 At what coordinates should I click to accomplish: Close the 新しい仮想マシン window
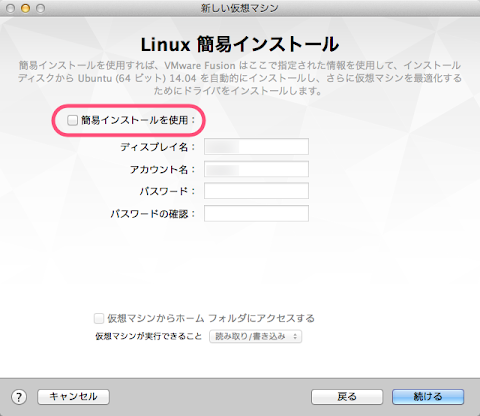[11, 8]
